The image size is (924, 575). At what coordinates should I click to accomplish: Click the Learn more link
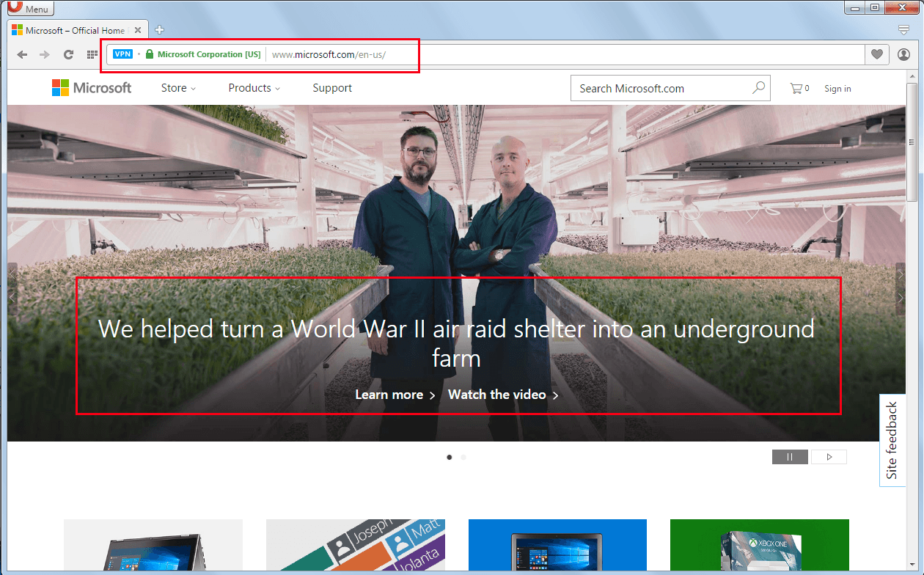pos(395,395)
